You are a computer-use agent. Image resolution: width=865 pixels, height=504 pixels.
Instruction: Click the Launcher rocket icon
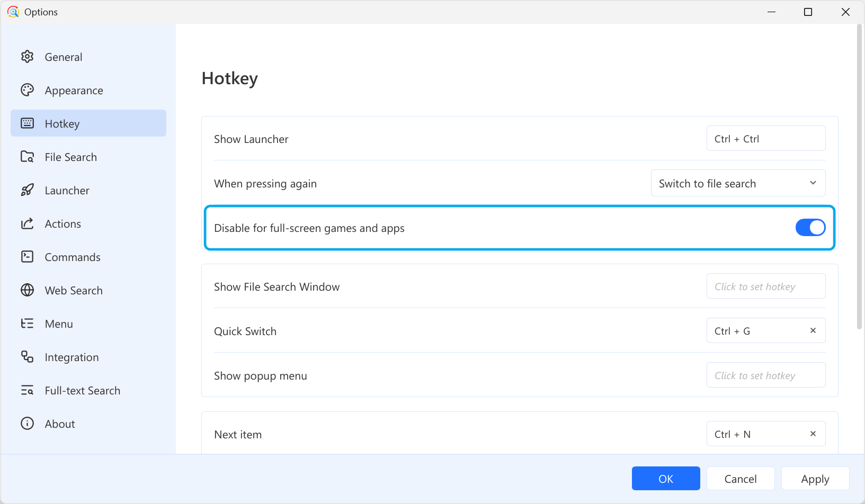coord(27,190)
